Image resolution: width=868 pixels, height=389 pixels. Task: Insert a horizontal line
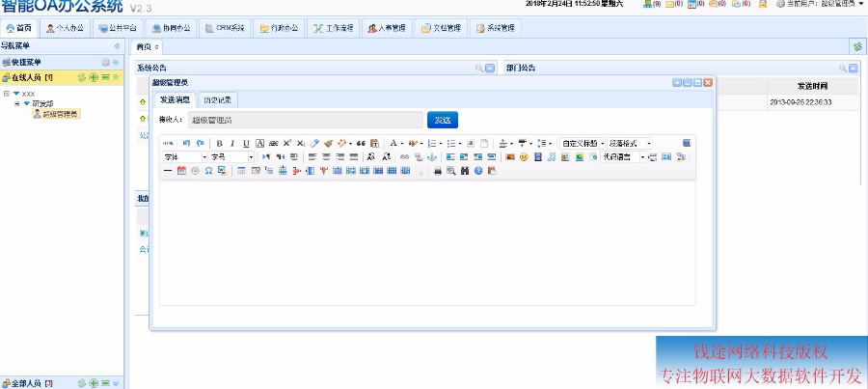pos(168,171)
